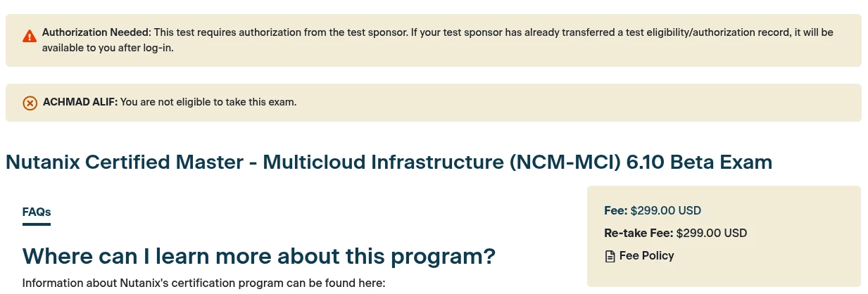Click the NCM-MCI 6.10 Beta Exam title
Image resolution: width=868 pixels, height=294 pixels.
389,162
